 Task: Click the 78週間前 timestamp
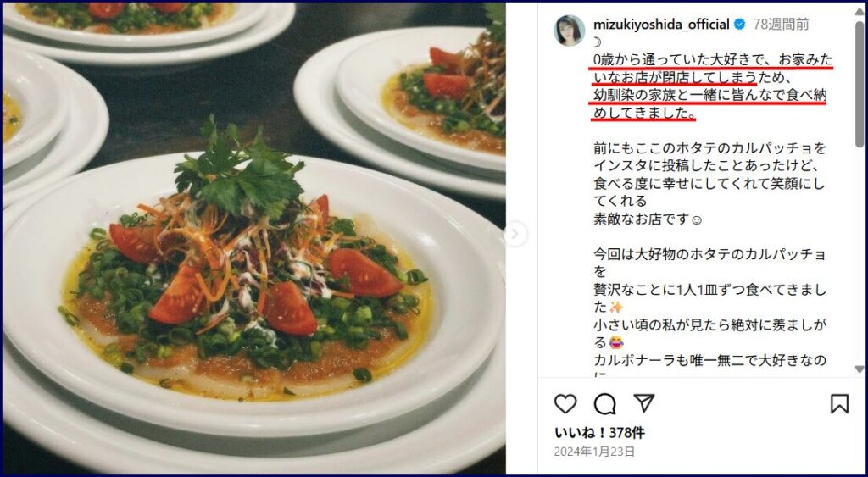pyautogui.click(x=781, y=25)
